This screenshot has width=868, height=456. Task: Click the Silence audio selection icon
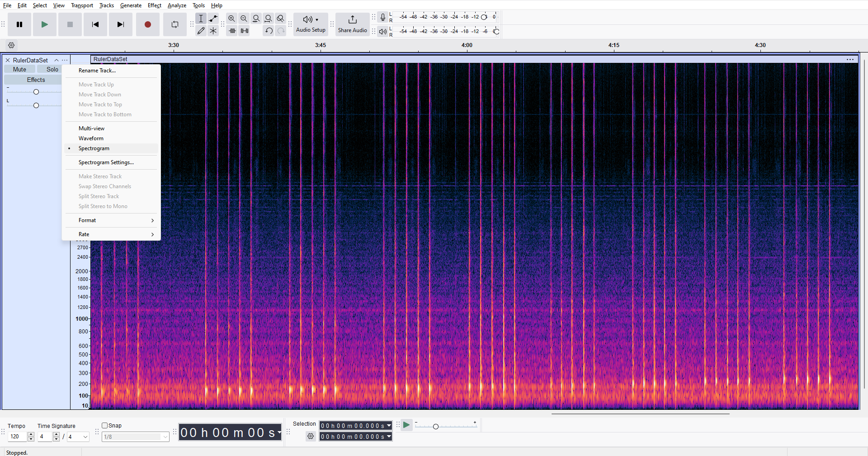tap(245, 31)
